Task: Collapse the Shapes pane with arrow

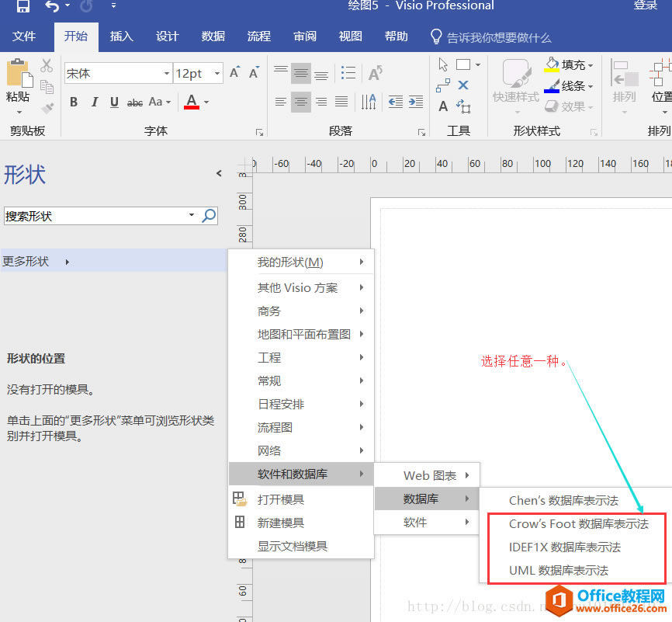Action: pyautogui.click(x=219, y=173)
